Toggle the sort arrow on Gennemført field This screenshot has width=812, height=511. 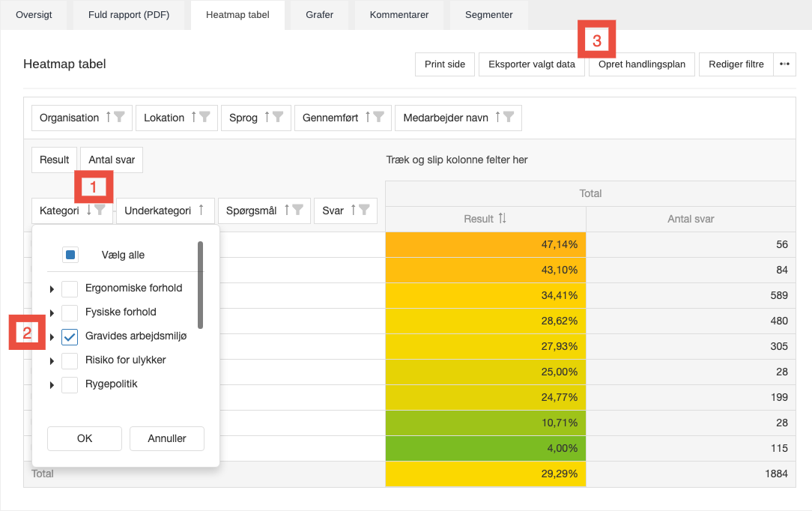(x=368, y=117)
